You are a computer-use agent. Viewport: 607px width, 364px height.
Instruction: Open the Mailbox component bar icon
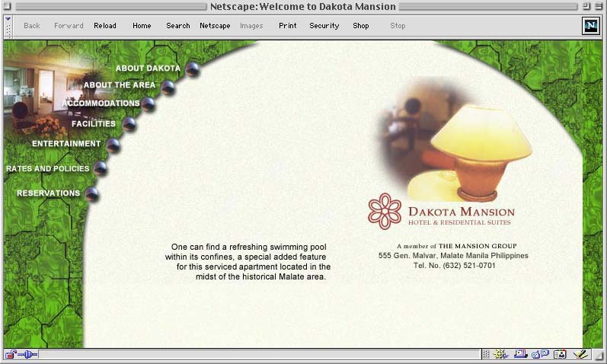click(x=521, y=354)
